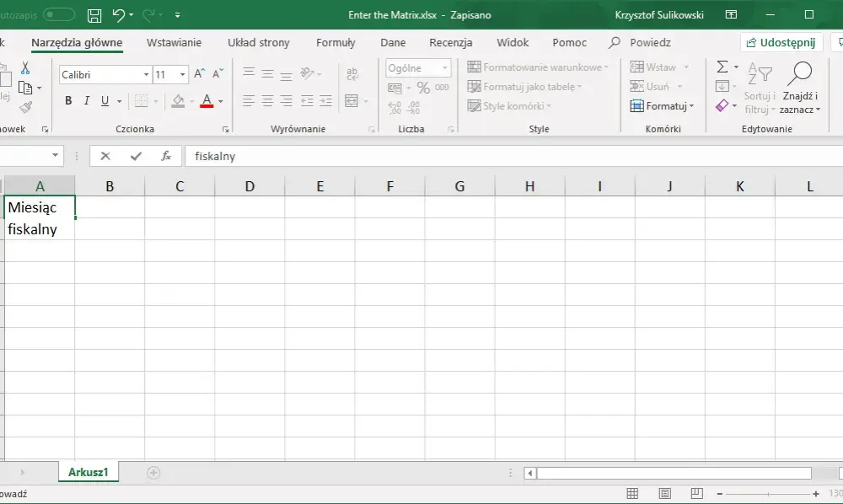The image size is (843, 504).
Task: Switch to Dane tab
Action: [393, 42]
